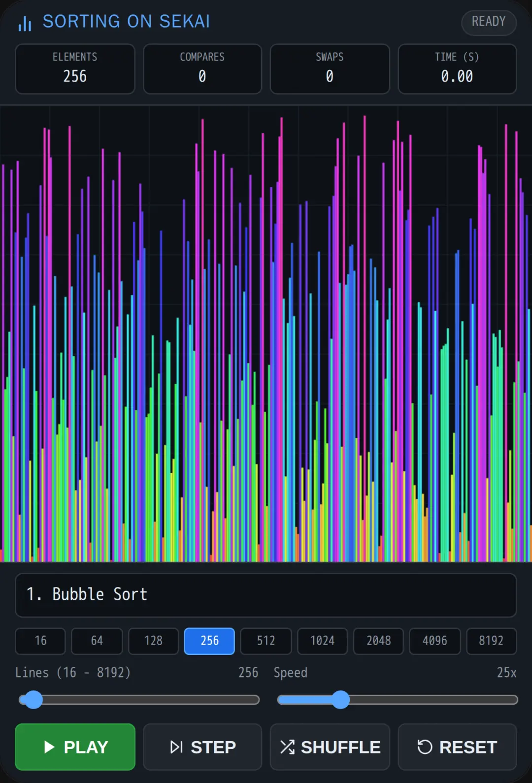Click the Lines count slider handle
Image resolution: width=532 pixels, height=783 pixels.
click(33, 700)
